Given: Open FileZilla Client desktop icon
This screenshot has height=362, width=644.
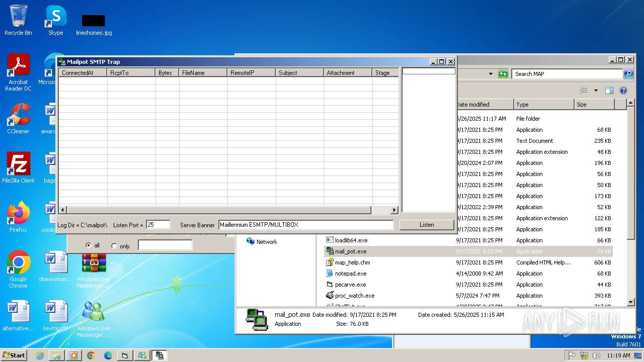Looking at the screenshot, I should pos(18,167).
